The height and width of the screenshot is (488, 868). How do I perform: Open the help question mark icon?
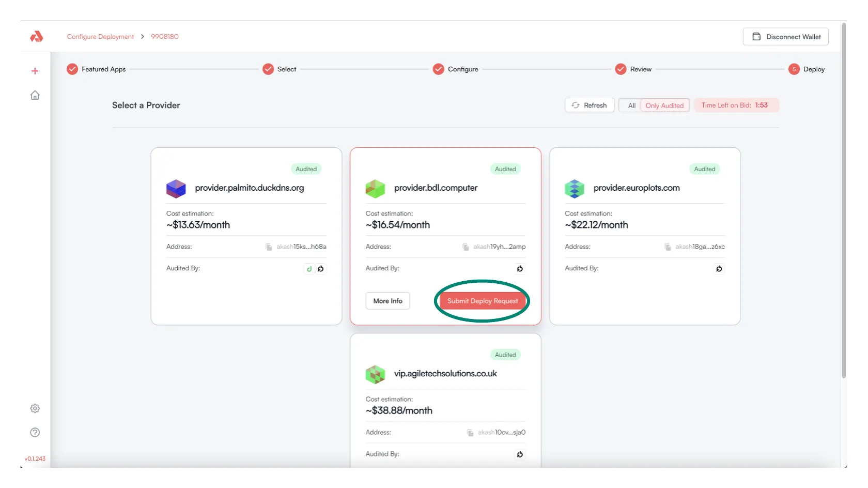pyautogui.click(x=35, y=433)
